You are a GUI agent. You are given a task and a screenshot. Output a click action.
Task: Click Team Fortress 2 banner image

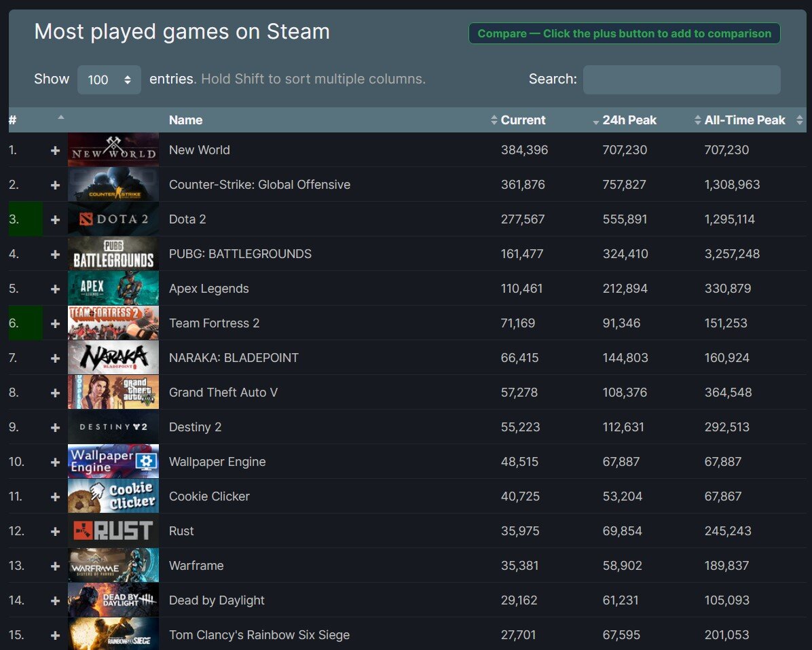coord(113,323)
